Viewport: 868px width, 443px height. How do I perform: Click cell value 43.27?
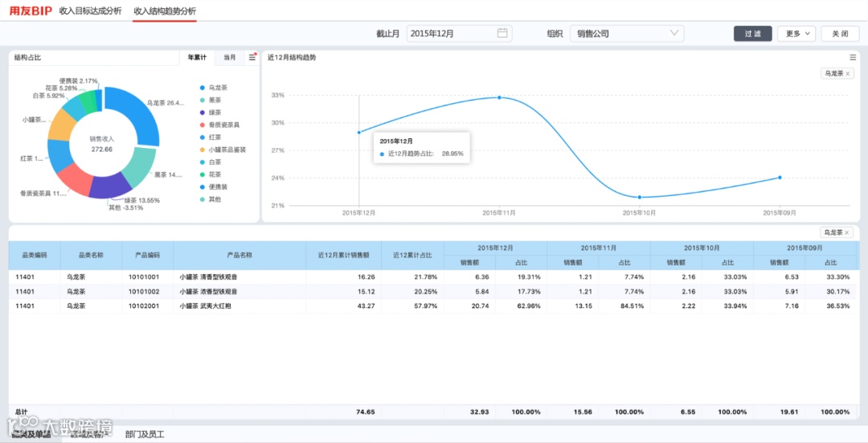pyautogui.click(x=366, y=306)
